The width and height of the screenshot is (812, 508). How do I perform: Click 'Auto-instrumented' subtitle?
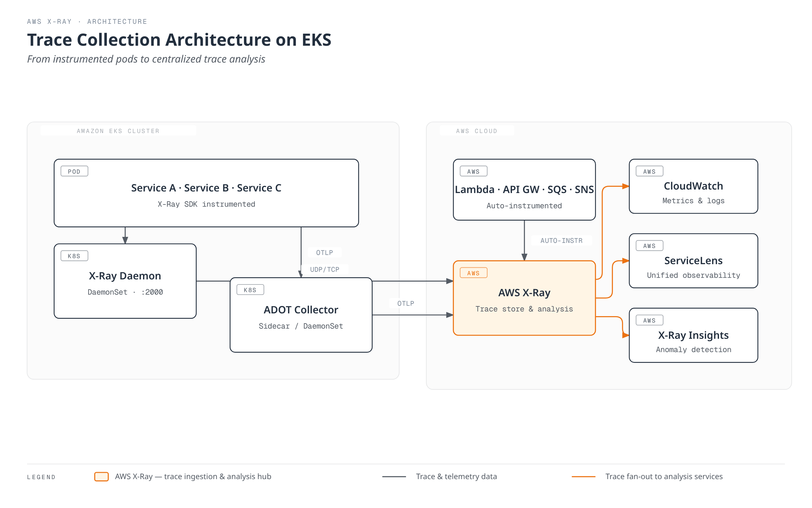524,206
